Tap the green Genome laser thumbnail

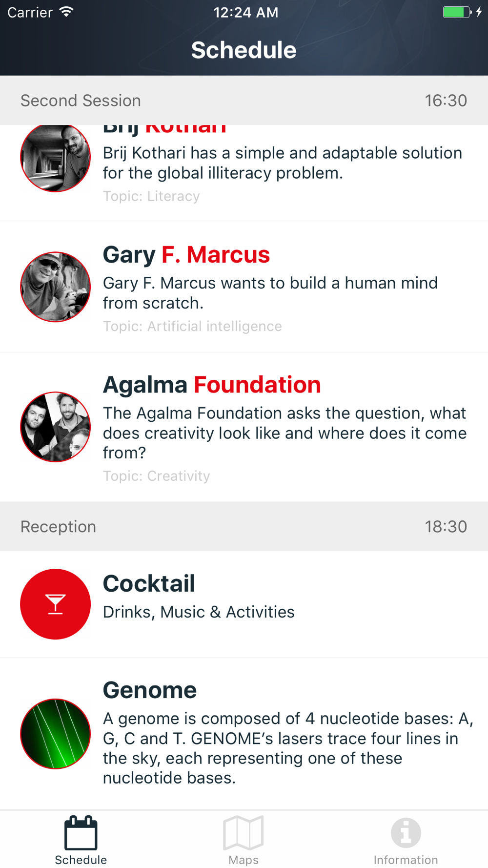pyautogui.click(x=56, y=734)
